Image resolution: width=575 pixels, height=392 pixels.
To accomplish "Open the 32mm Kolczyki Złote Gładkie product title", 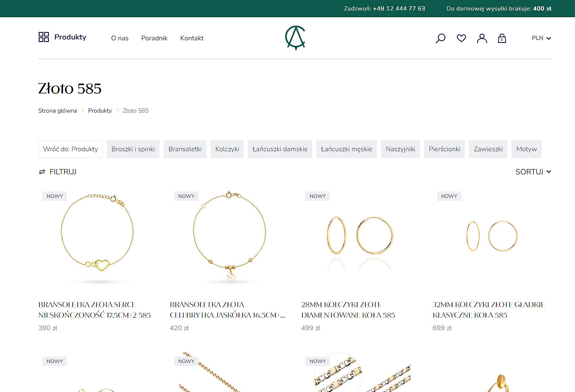I will [x=488, y=310].
